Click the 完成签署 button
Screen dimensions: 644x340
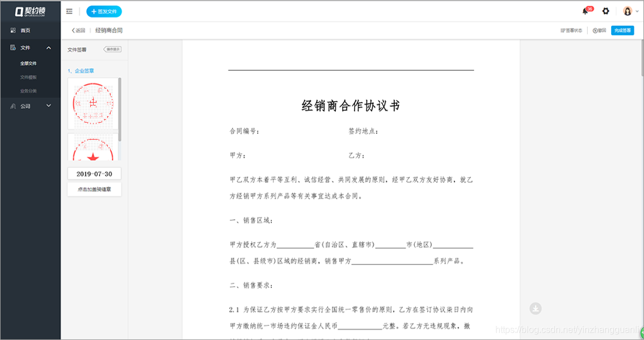[x=622, y=31]
